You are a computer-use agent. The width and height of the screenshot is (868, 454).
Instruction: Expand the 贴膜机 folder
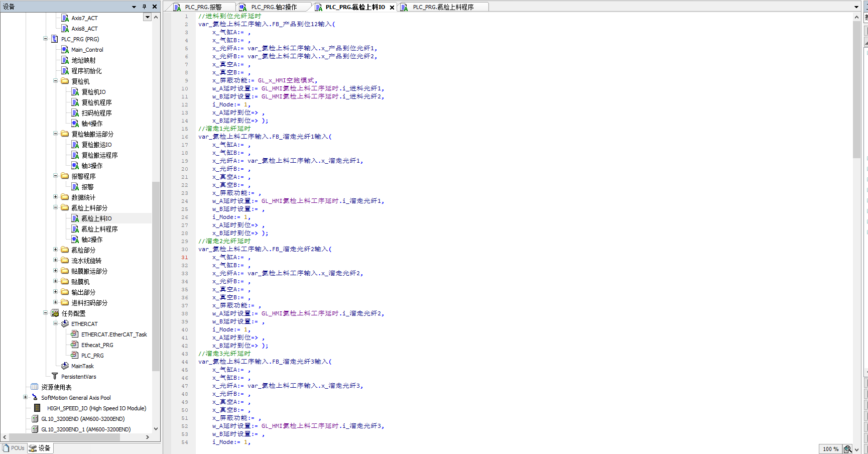click(55, 282)
